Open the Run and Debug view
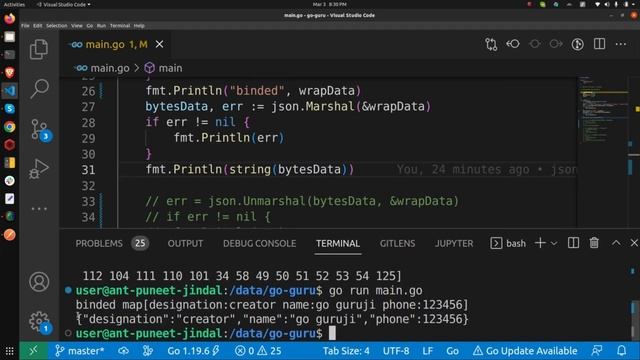640x360 pixels. [x=39, y=169]
